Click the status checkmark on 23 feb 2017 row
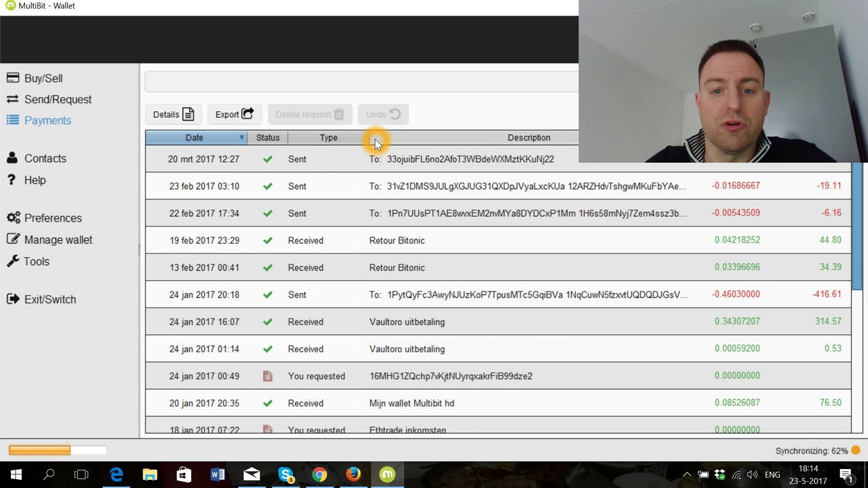The image size is (868, 488). click(x=268, y=186)
